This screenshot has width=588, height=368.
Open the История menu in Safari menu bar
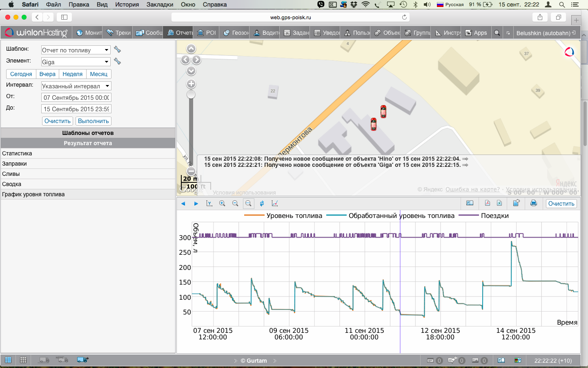coord(127,4)
